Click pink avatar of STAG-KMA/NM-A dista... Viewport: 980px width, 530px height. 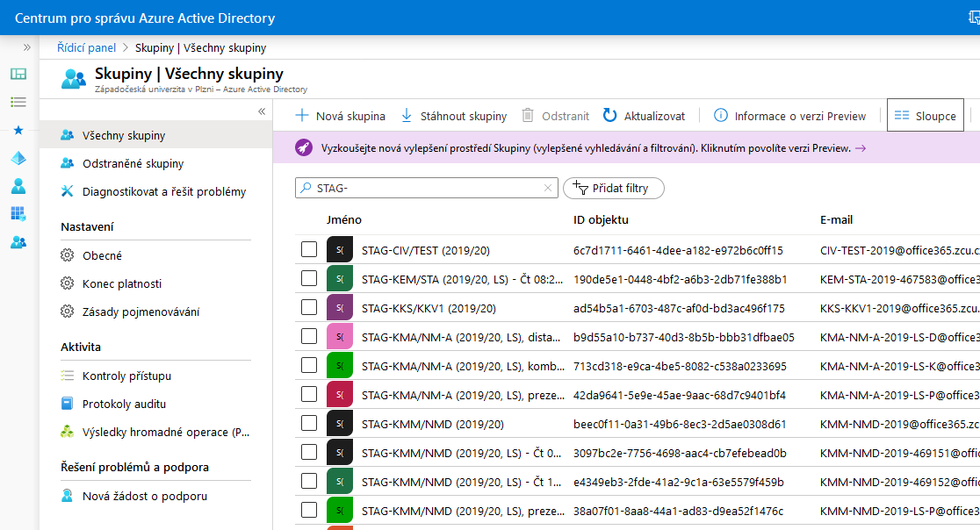coord(339,336)
